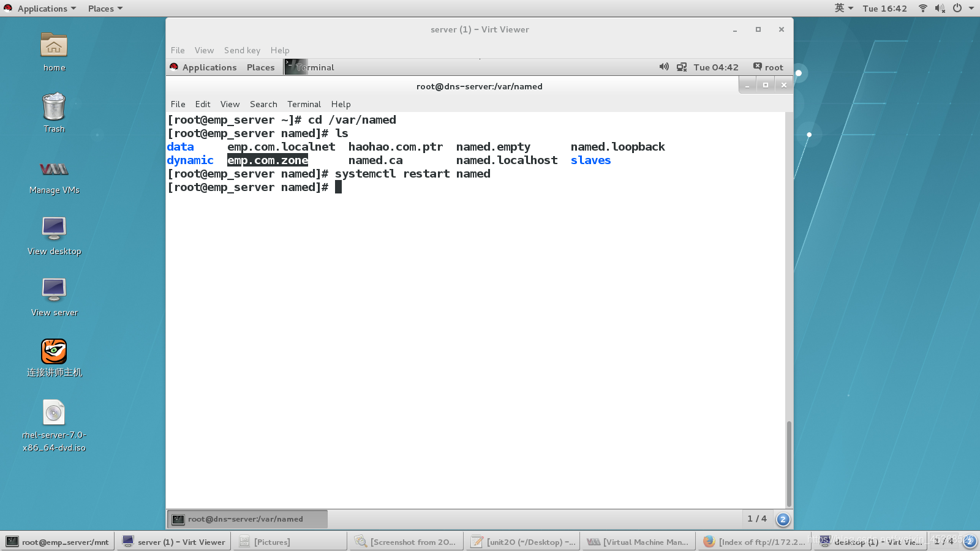Screen dimensions: 980x551
Task: Open the input method language dropdown
Action: tap(843, 8)
